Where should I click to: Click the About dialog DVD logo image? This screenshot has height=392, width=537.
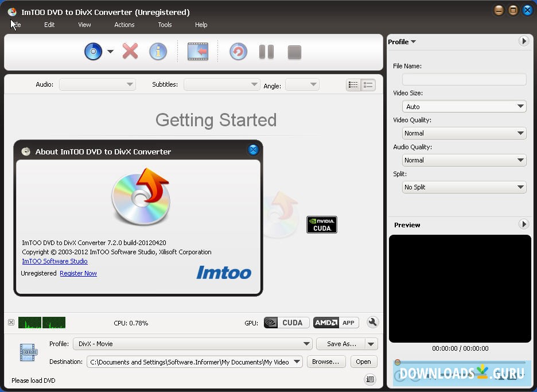[141, 196]
